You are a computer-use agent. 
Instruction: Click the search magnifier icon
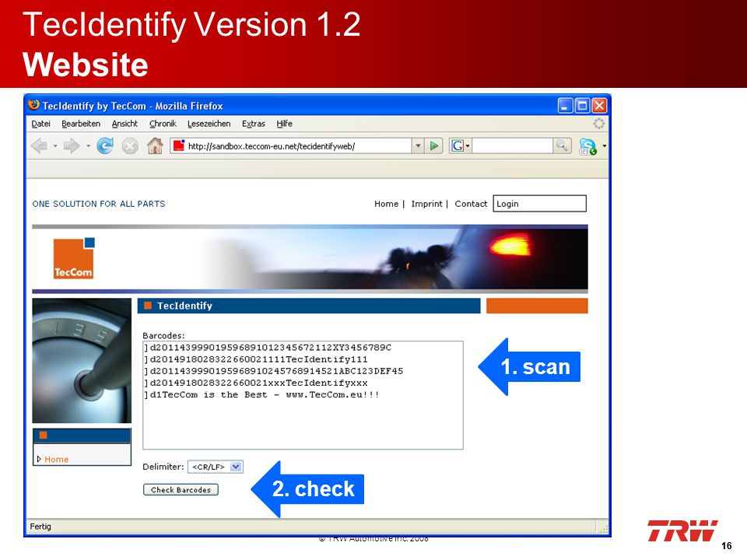(x=562, y=145)
